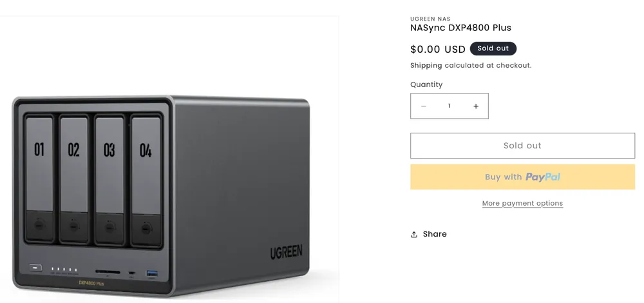The image size is (644, 303).
Task: Click the PayPal logo on the yellow button
Action: coord(542,177)
